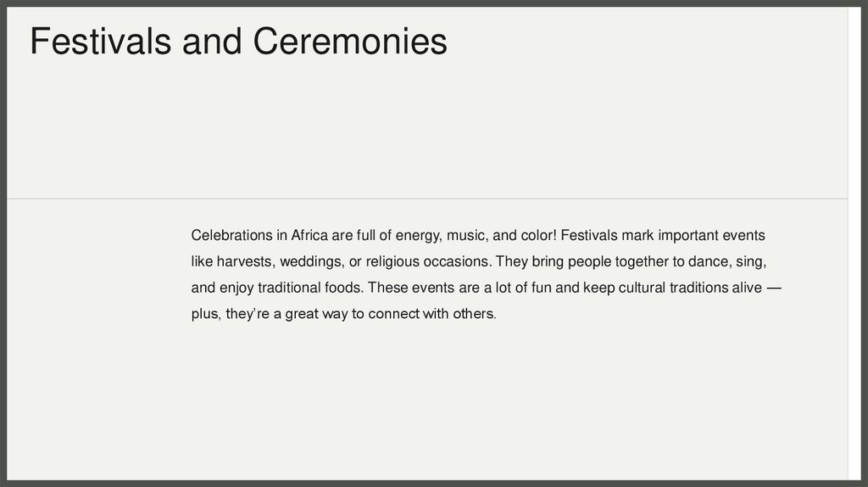Place cursor on the word "Africa"
Screen dimensions: 868x487
(310, 235)
